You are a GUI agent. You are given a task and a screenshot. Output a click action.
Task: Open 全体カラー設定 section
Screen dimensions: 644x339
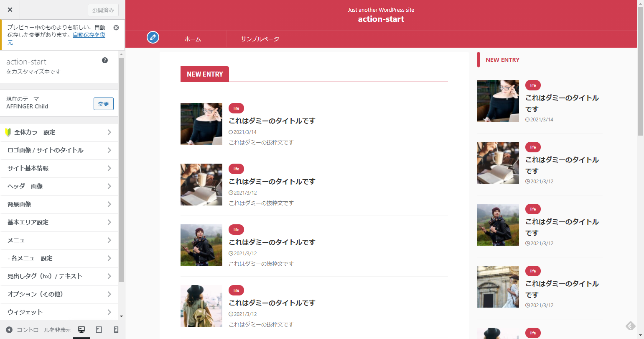[x=59, y=132]
